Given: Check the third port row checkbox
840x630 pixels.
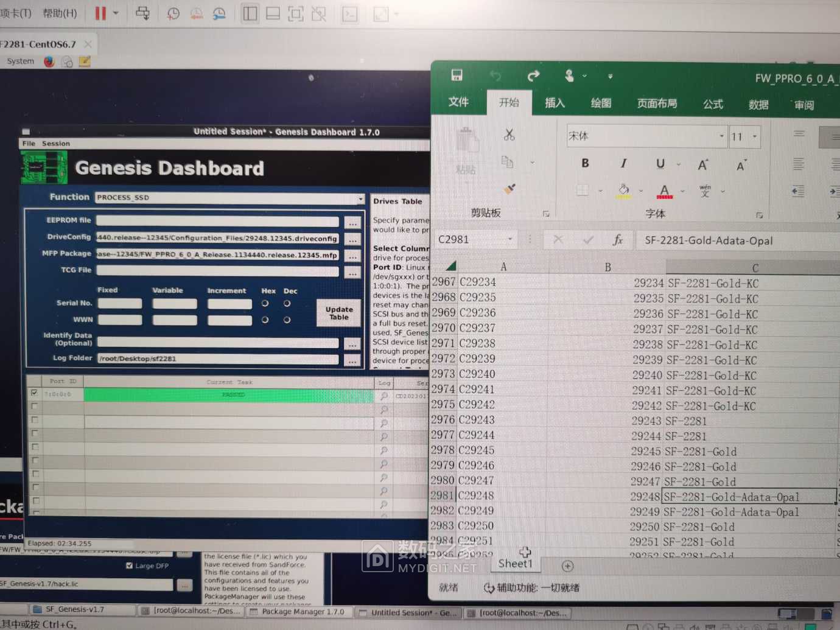Looking at the screenshot, I should click(x=35, y=420).
